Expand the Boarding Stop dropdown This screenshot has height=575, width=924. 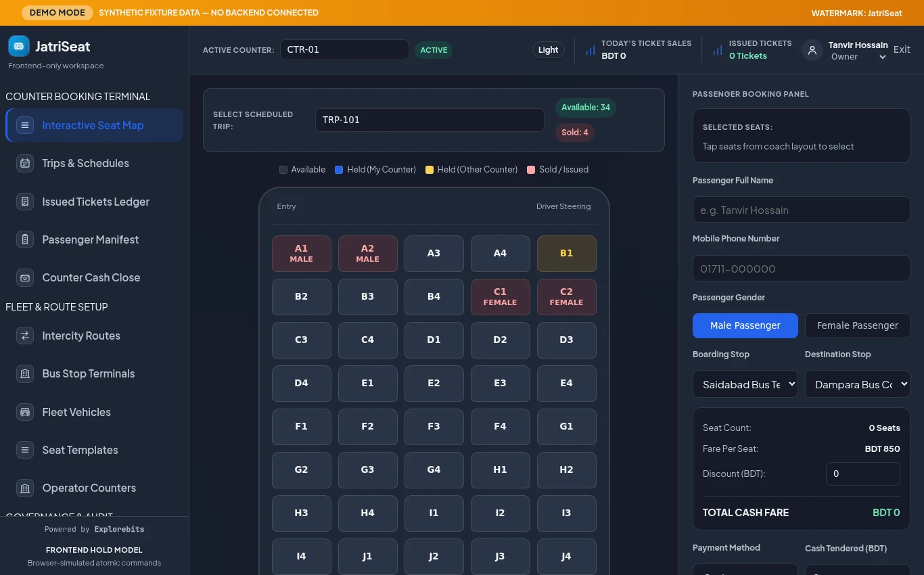coord(745,384)
